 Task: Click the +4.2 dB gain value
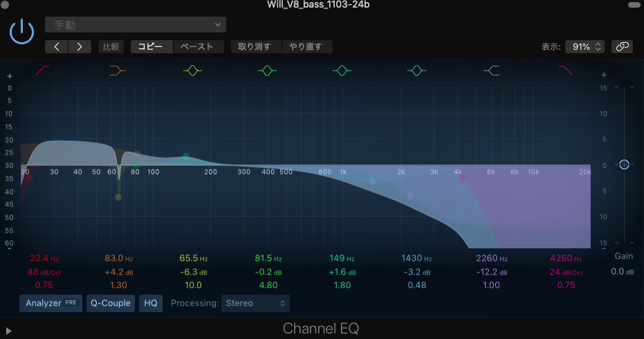tap(119, 272)
